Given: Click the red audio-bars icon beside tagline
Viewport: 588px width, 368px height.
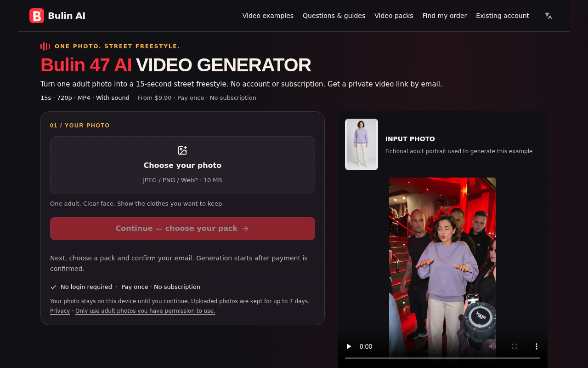Looking at the screenshot, I should [45, 46].
